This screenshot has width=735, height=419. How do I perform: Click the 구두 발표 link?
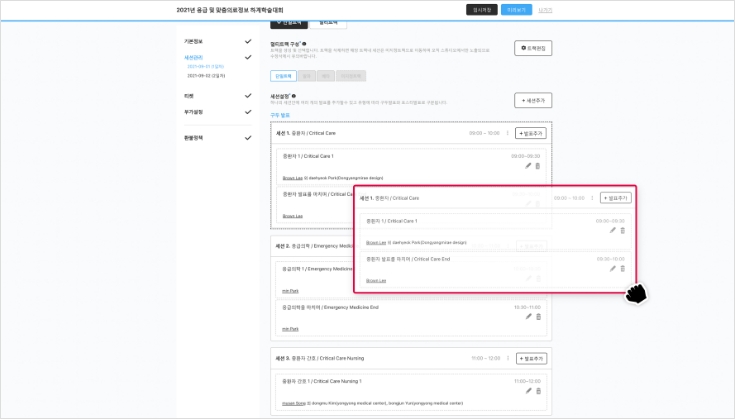click(280, 115)
